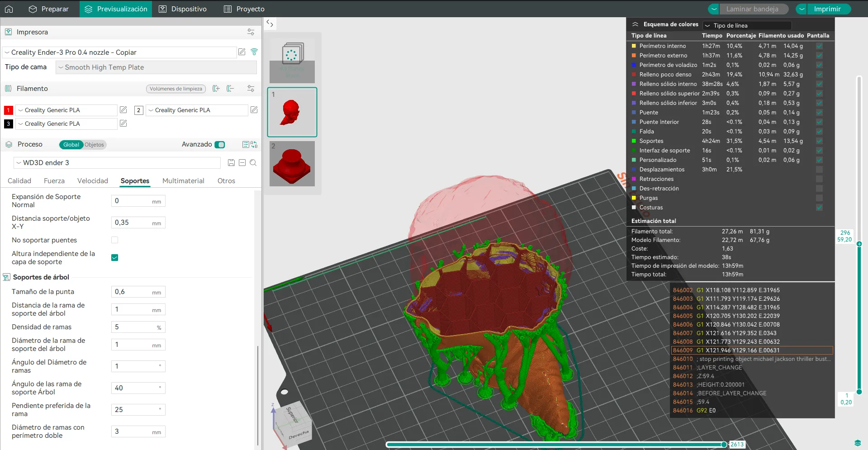Click the printer Wi-Fi connection icon
Image resolution: width=868 pixels, height=450 pixels.
(x=254, y=52)
